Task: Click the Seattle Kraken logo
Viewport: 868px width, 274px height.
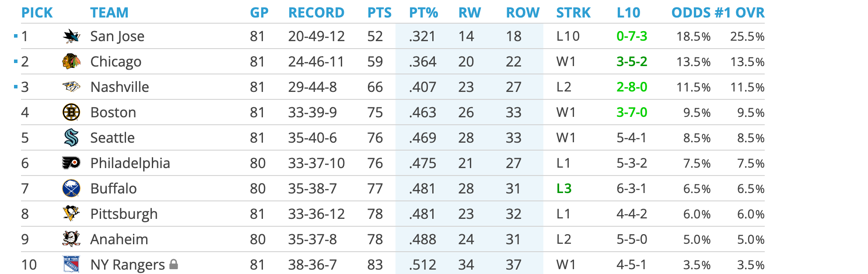Action: (71, 138)
